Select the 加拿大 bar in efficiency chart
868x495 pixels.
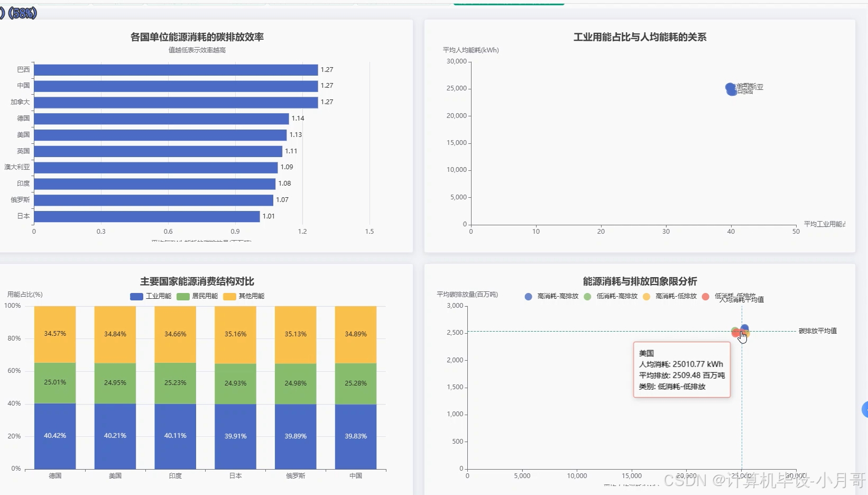(176, 102)
